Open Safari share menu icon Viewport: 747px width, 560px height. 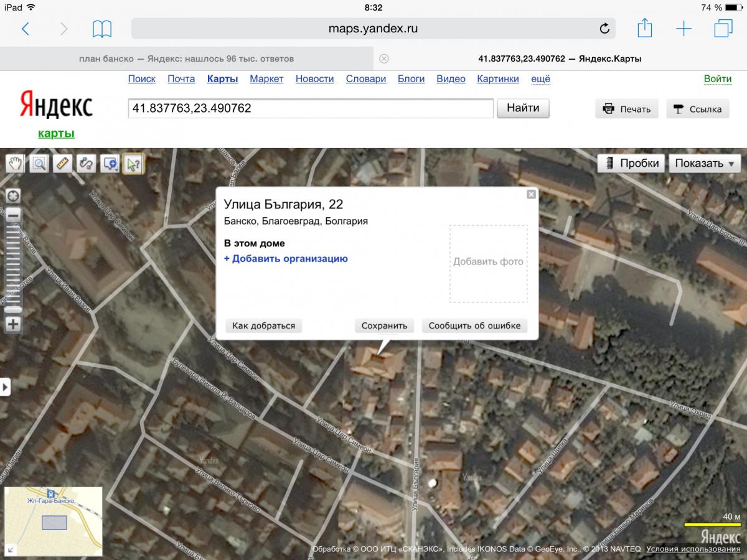click(x=645, y=28)
